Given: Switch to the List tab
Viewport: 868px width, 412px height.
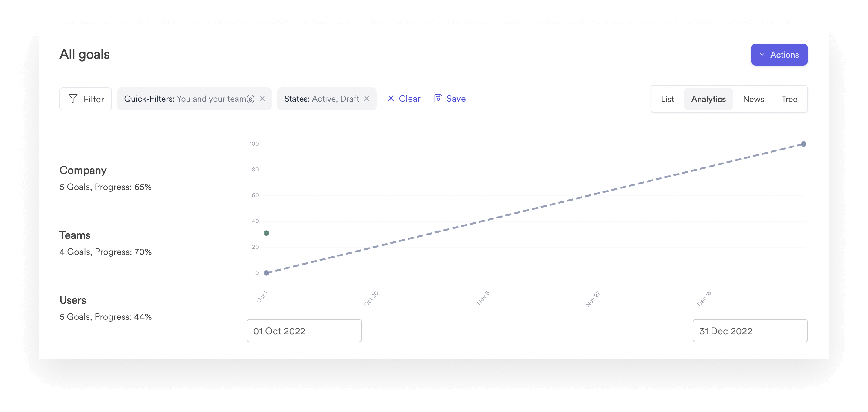Looking at the screenshot, I should point(667,99).
